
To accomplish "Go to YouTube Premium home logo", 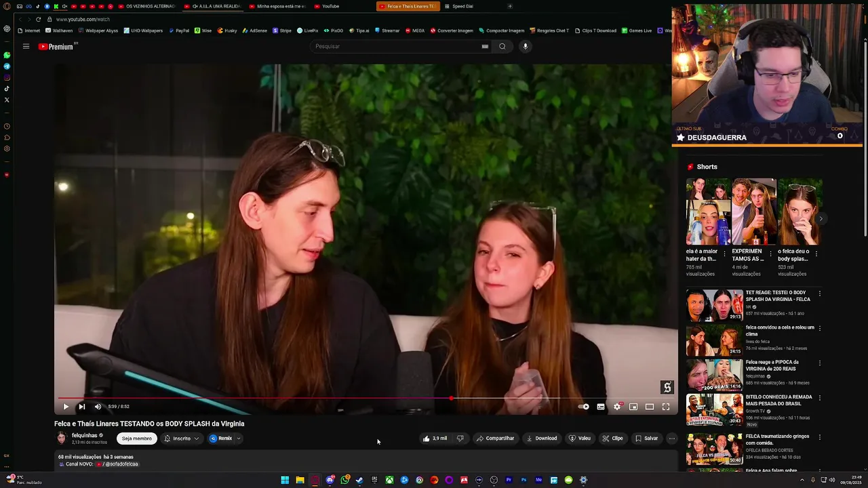I will 57,46.
